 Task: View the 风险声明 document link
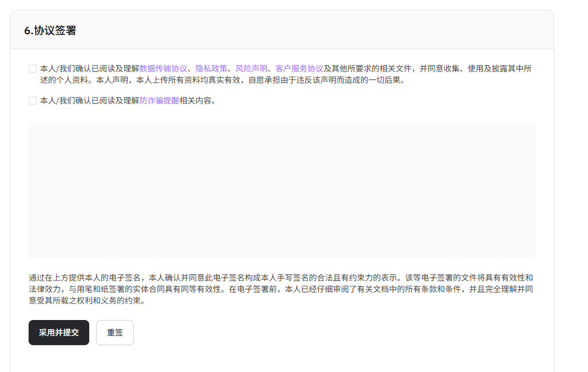pyautogui.click(x=251, y=69)
